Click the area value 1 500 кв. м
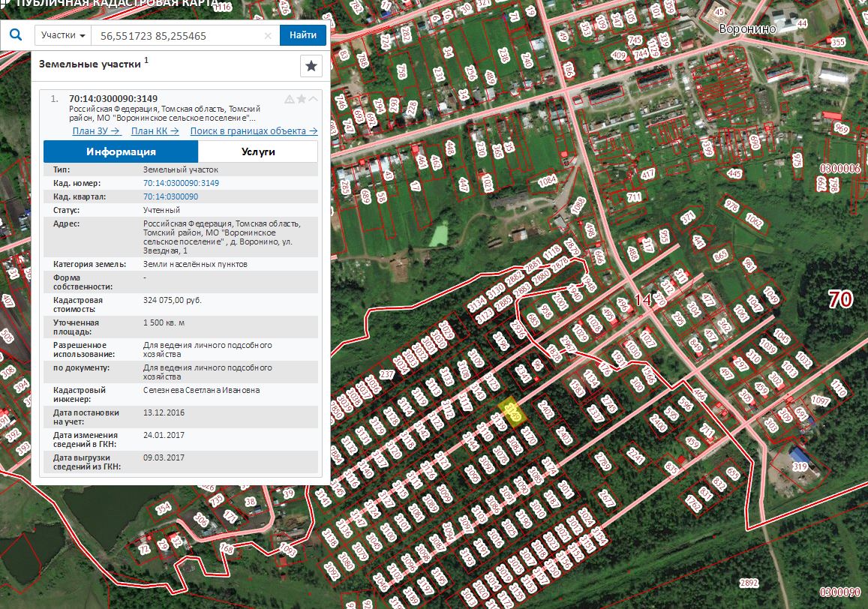Viewport: 868px width, 609px height. point(164,322)
